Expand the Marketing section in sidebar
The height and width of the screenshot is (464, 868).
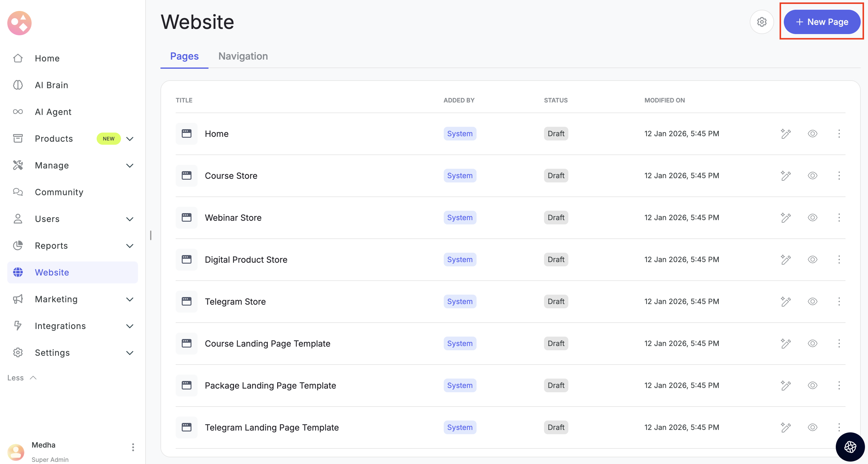coord(130,300)
